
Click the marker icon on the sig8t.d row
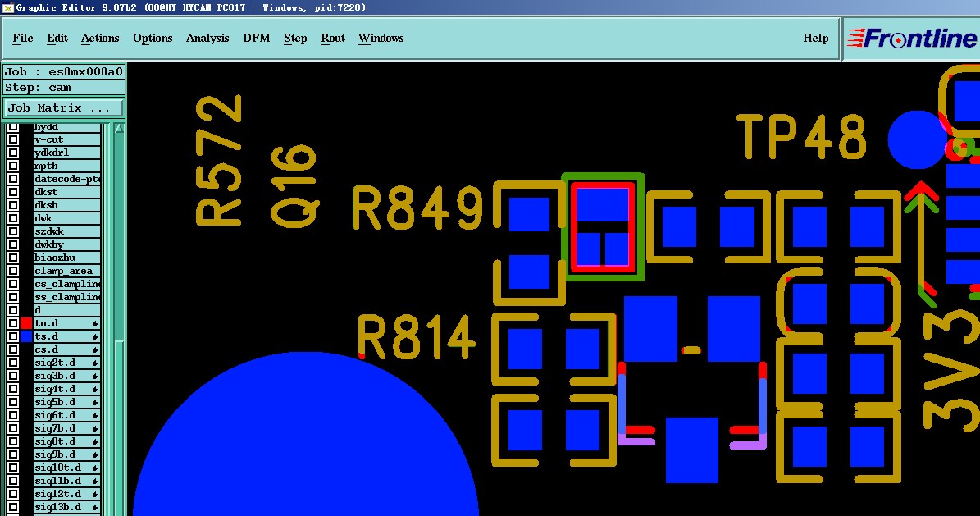(x=95, y=441)
